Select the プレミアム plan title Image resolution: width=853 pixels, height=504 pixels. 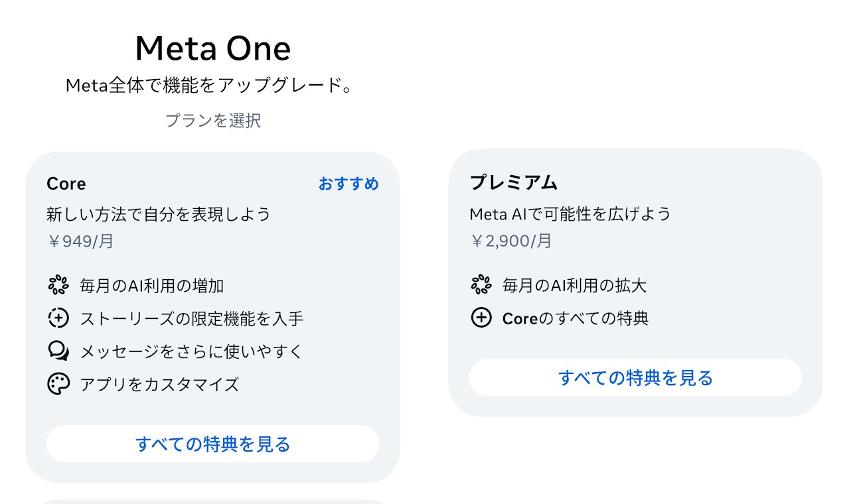[514, 182]
